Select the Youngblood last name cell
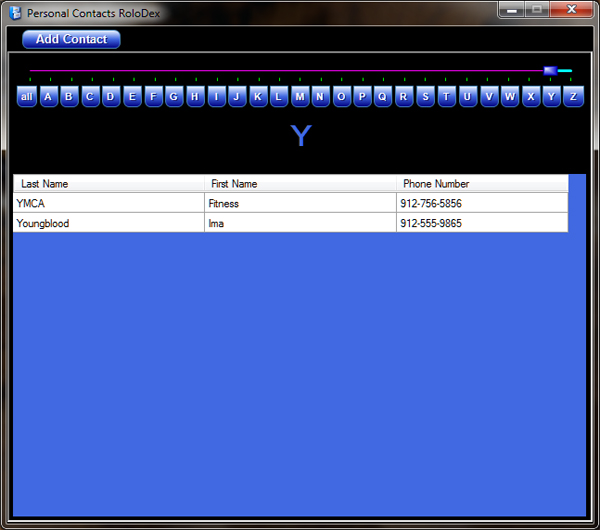This screenshot has width=600, height=530. pyautogui.click(x=109, y=223)
